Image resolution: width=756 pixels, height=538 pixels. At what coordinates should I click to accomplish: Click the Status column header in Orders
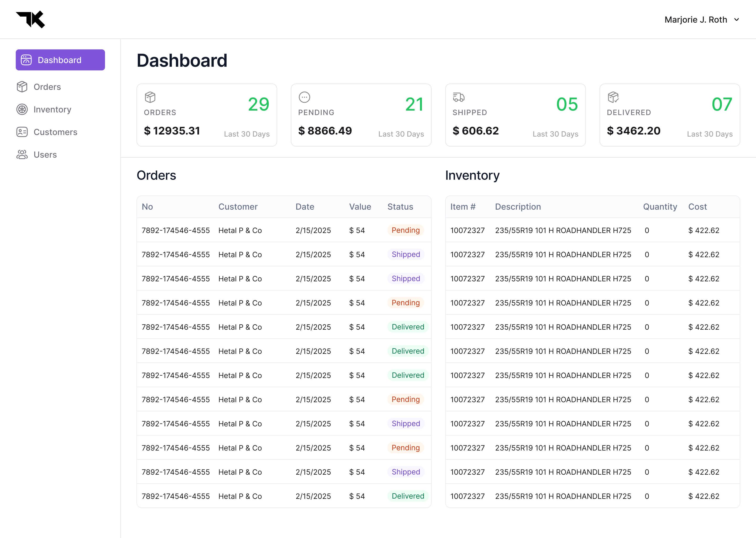pyautogui.click(x=400, y=207)
